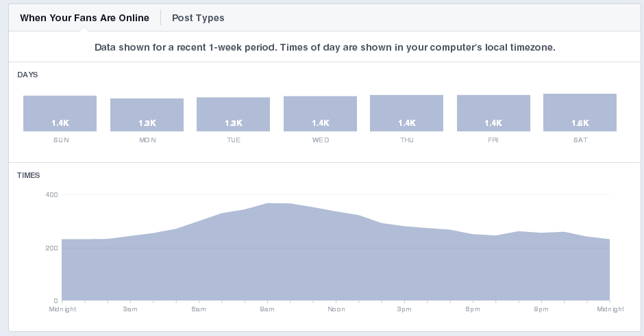
Task: Click the 9pm time axis label
Action: point(541,309)
